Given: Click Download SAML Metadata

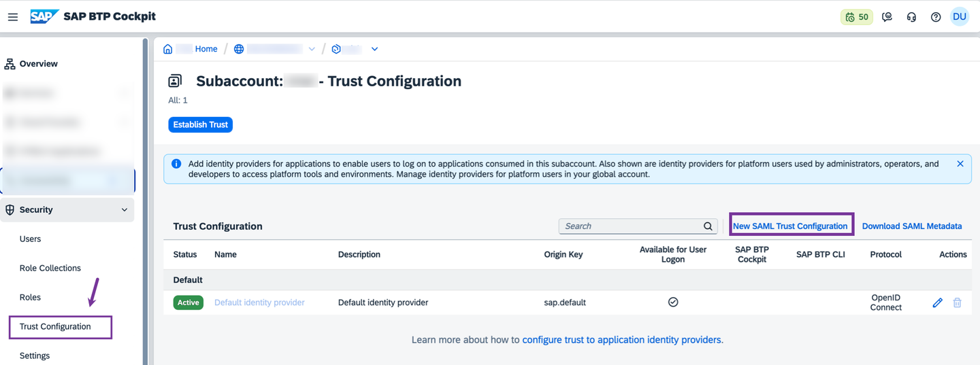Looking at the screenshot, I should pos(912,226).
